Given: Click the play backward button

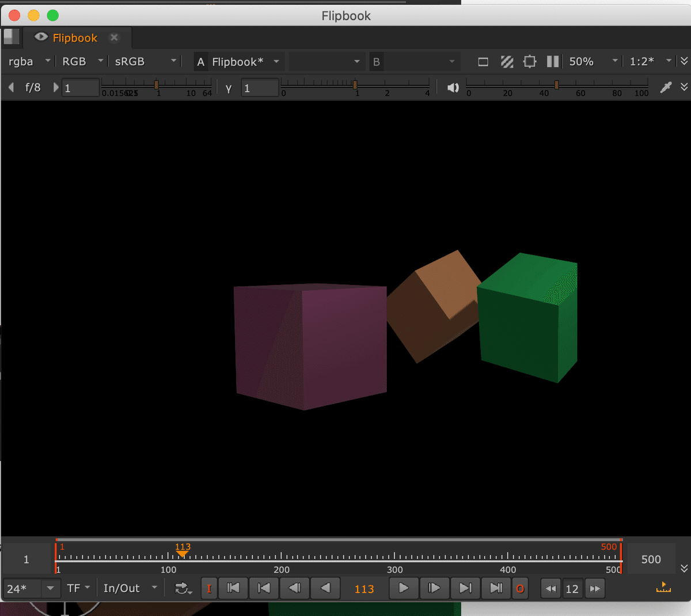Looking at the screenshot, I should 325,588.
